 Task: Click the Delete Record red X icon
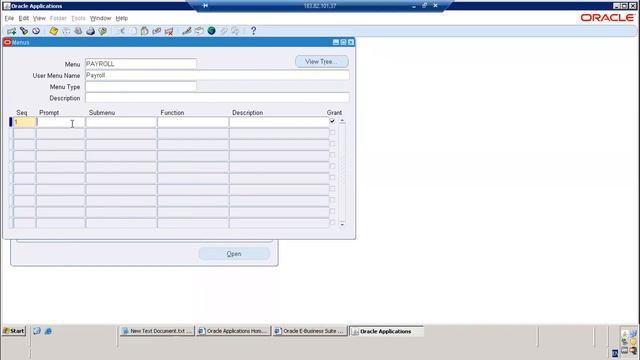point(169,31)
